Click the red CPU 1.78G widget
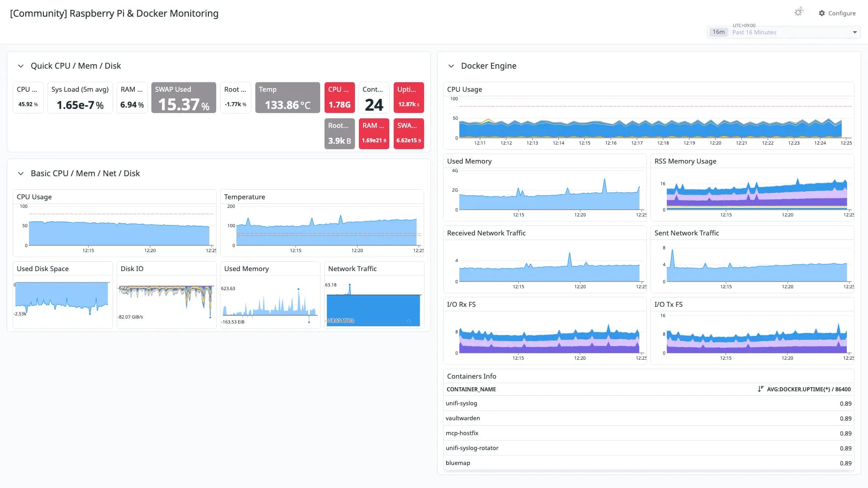The height and width of the screenshot is (488, 868). click(x=340, y=98)
